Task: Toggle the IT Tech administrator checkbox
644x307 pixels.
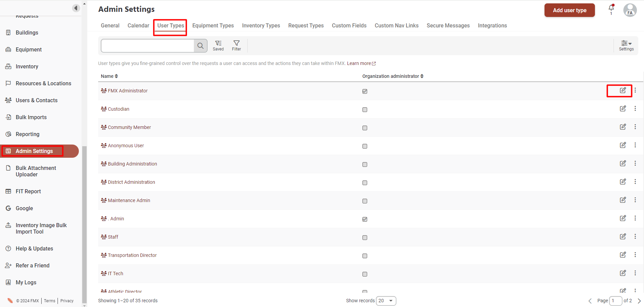Action: pos(365,274)
